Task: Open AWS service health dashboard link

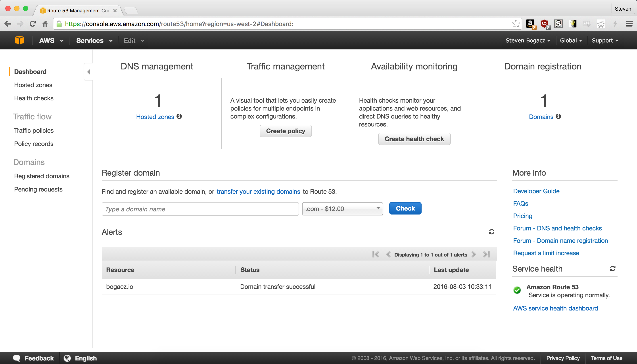Action: pyautogui.click(x=556, y=308)
